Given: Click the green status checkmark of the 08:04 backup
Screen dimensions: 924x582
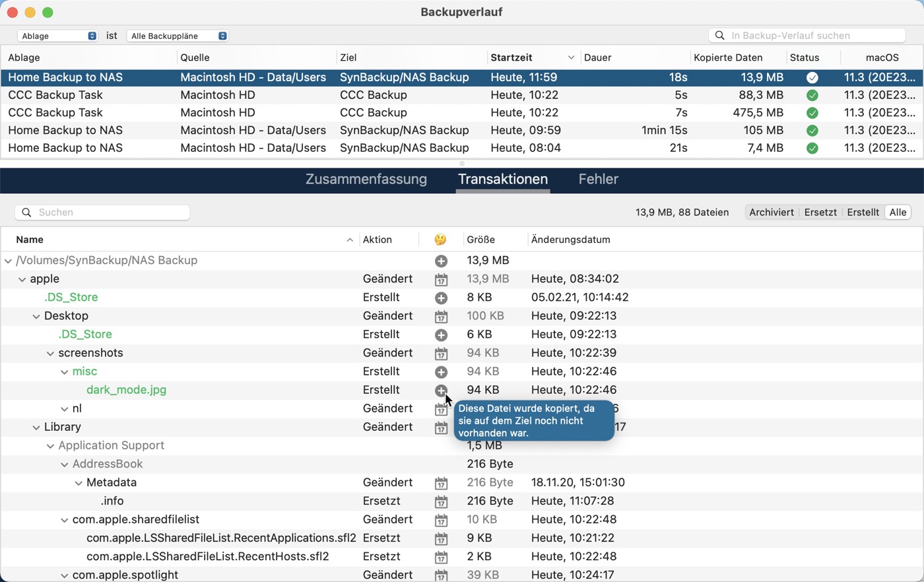Looking at the screenshot, I should point(812,148).
